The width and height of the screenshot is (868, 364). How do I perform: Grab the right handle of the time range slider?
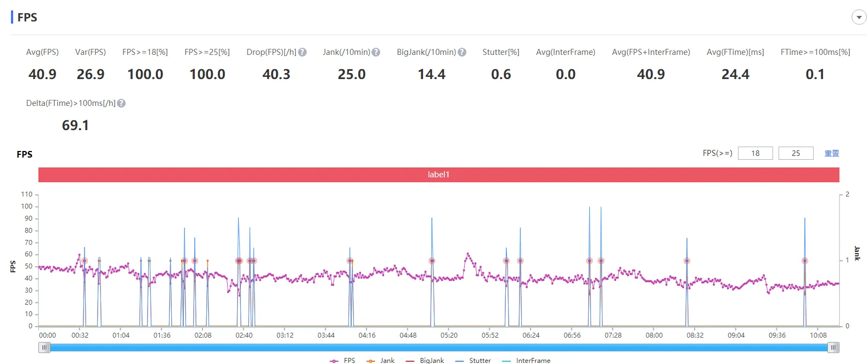tap(833, 348)
